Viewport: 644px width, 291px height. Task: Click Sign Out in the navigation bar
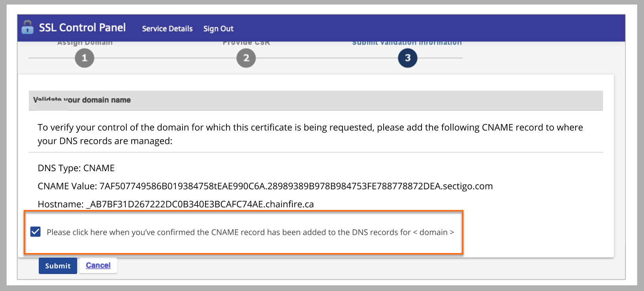click(218, 28)
